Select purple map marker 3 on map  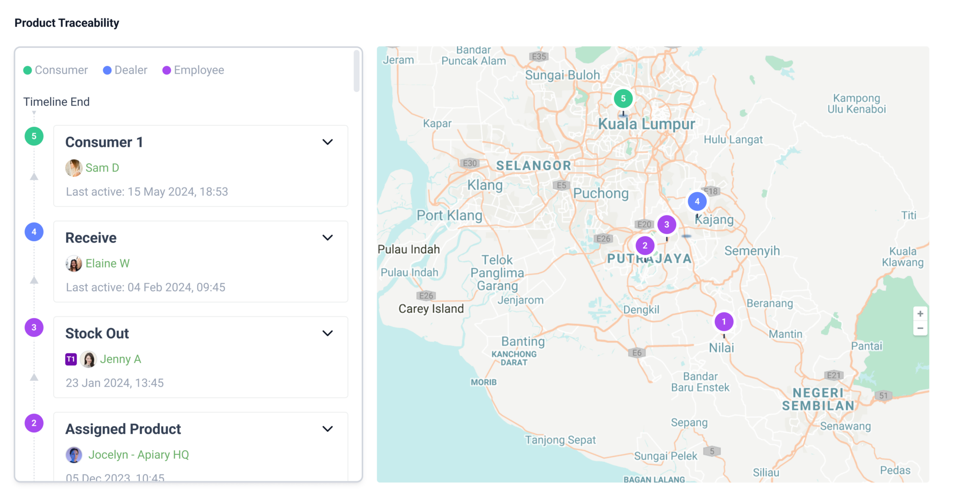pos(667,224)
